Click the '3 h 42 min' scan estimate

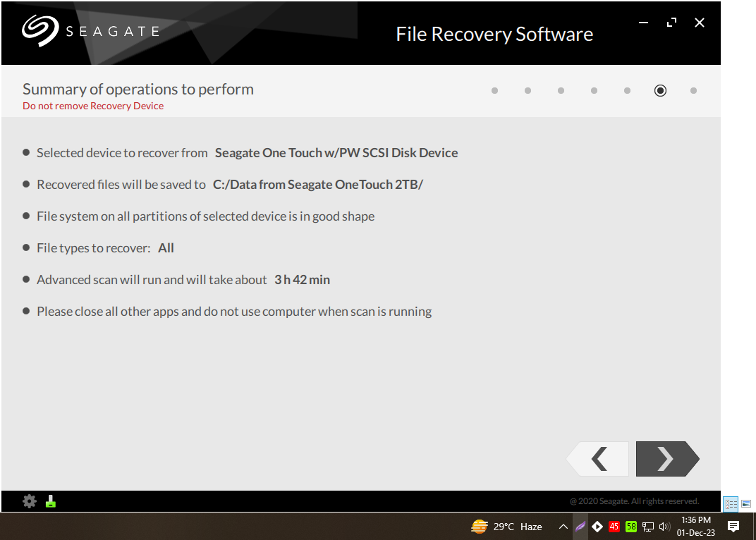click(x=303, y=280)
